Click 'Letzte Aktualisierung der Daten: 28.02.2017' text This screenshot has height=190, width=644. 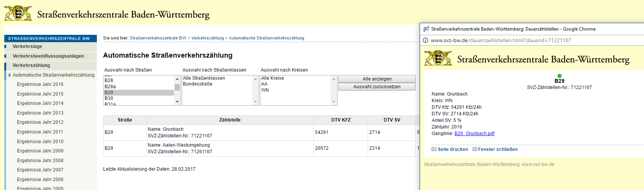(149, 169)
